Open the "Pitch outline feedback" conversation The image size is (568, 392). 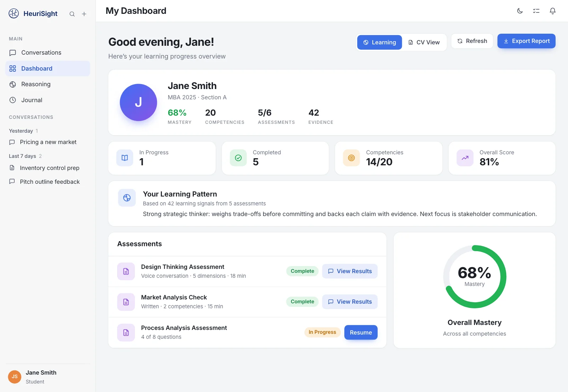point(48,182)
